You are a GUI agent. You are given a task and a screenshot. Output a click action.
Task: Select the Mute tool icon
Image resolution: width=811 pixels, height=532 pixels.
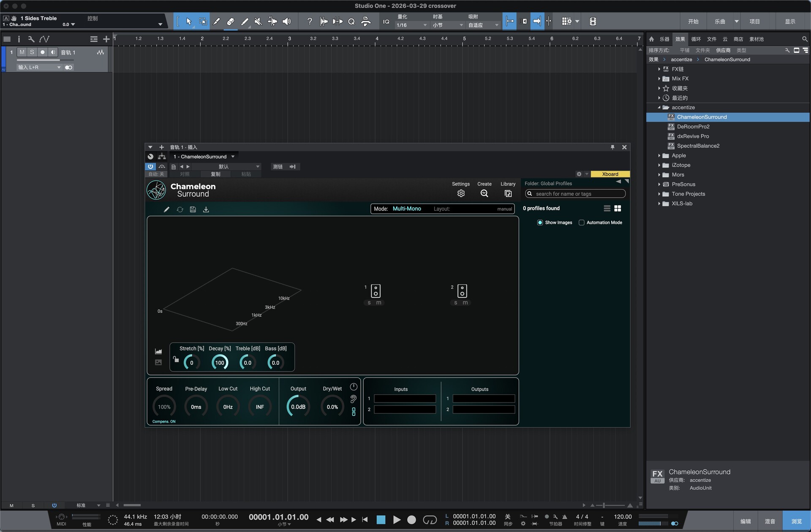(259, 22)
